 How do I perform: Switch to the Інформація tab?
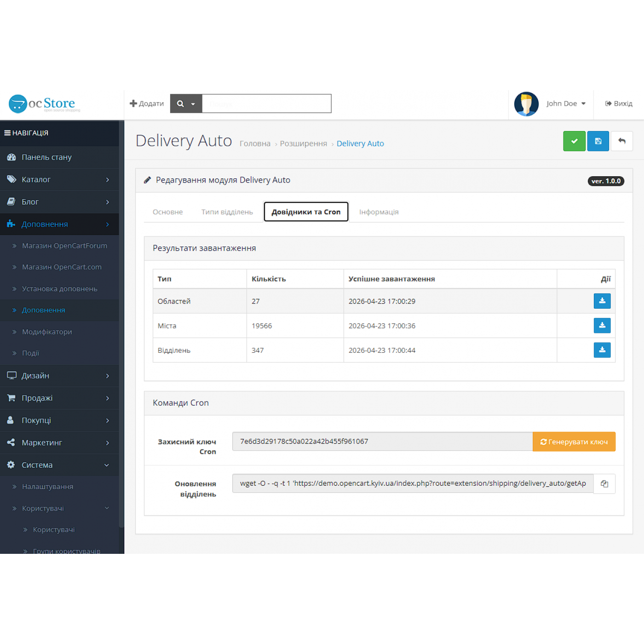pos(379,212)
